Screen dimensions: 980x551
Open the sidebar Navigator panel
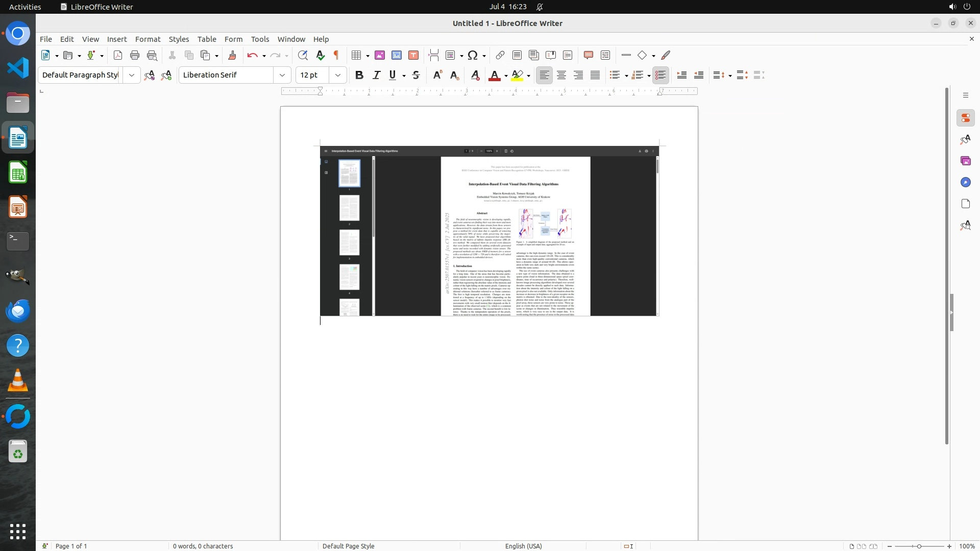pos(965,182)
